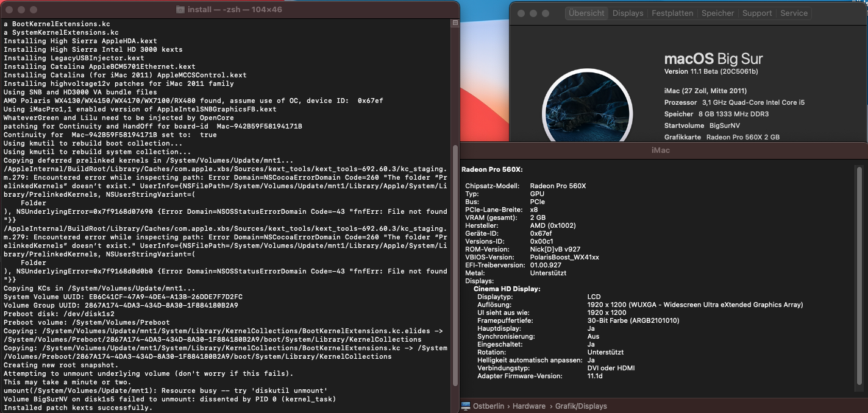
Task: Minimize the About This Mac window
Action: tap(533, 13)
